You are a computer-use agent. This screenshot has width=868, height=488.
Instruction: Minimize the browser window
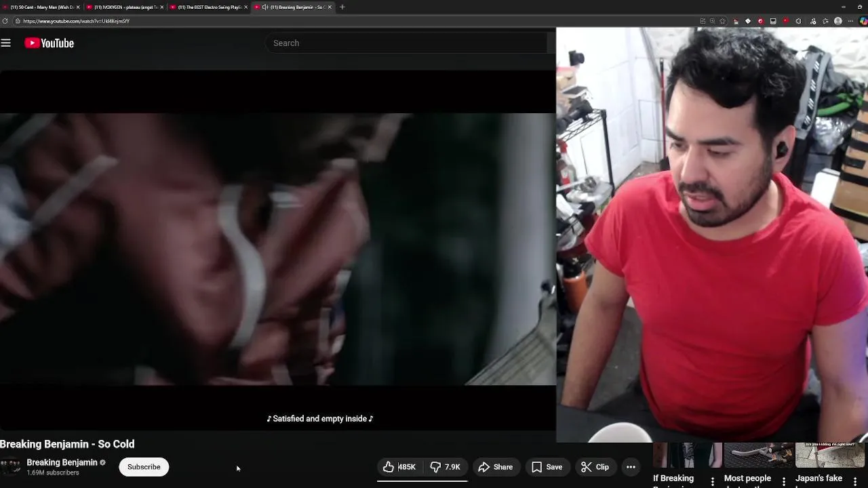tap(844, 7)
